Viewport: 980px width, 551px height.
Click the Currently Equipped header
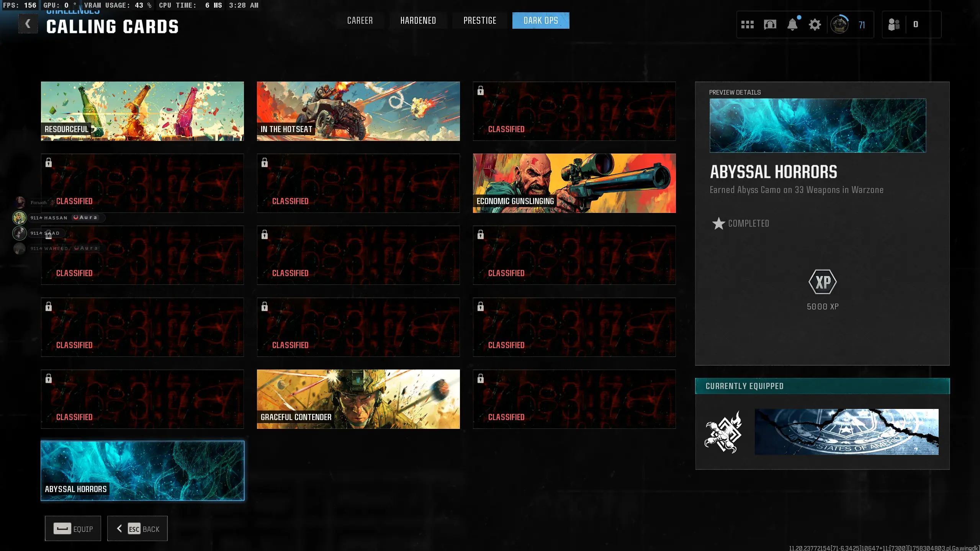click(822, 386)
